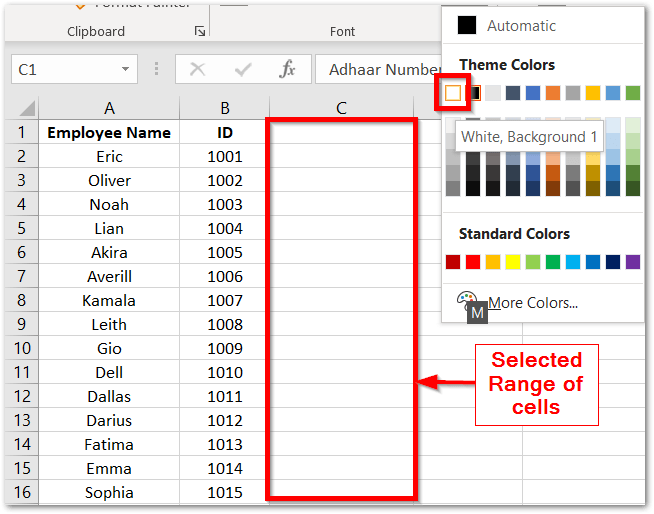Open the More Colors dialog

point(543,302)
